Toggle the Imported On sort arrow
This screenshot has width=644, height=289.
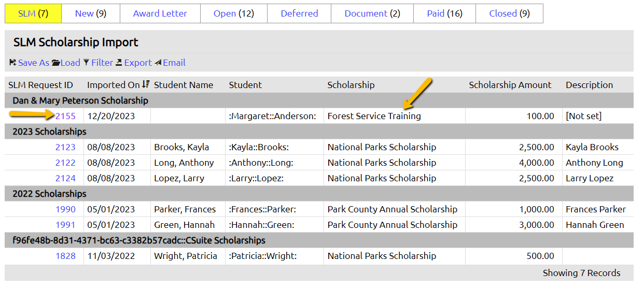[146, 84]
